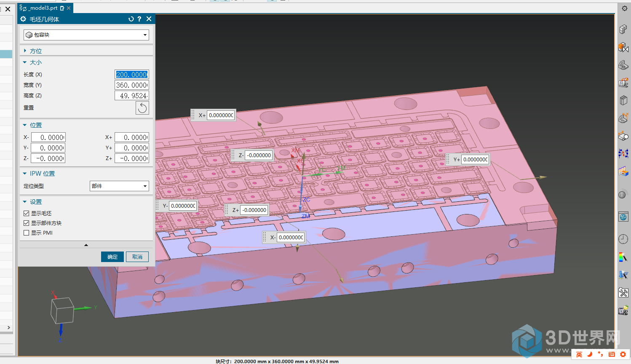Click the Y+ on-screen input box in viewport
This screenshot has width=631, height=364.
click(476, 160)
